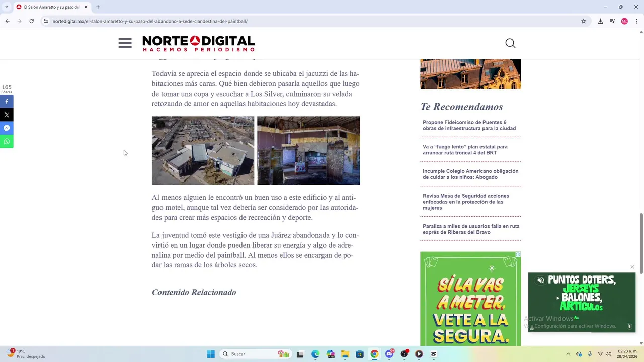Open volume control in system tray
The image size is (644, 362).
[x=608, y=354]
